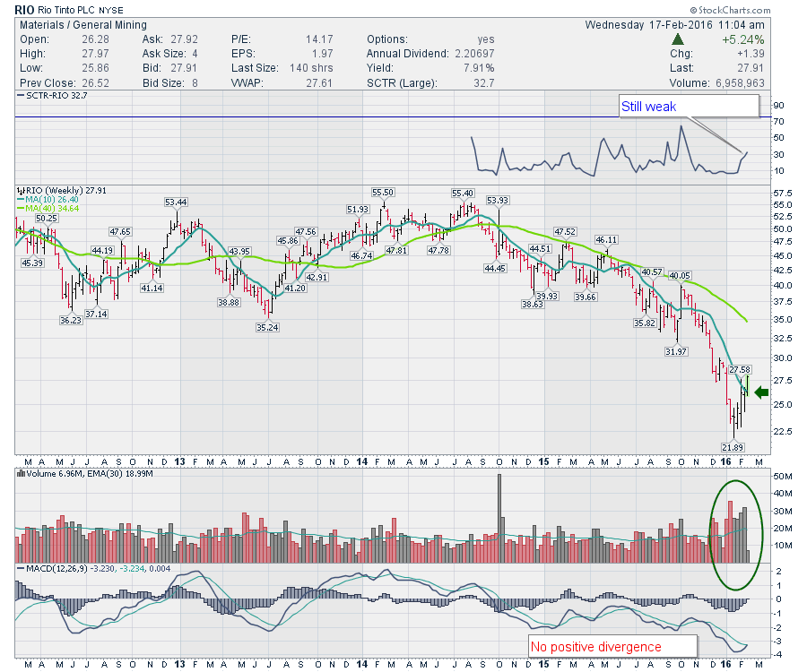Click the Bid Size value 8
Viewport: 807px width, 672px height.
click(195, 83)
